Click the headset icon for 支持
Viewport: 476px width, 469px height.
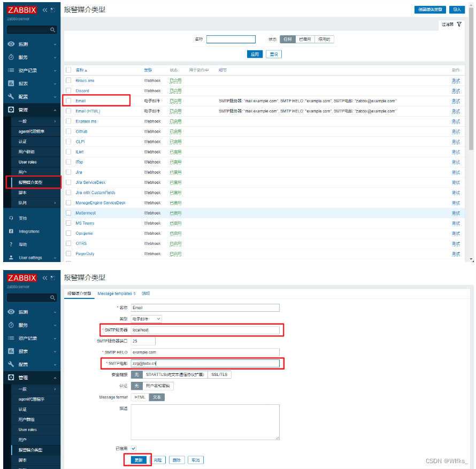(x=11, y=218)
